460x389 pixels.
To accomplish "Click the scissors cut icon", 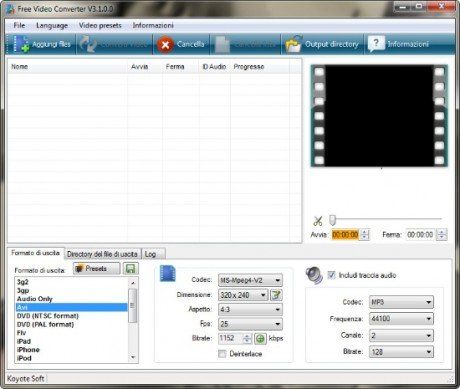I will pyautogui.click(x=318, y=221).
